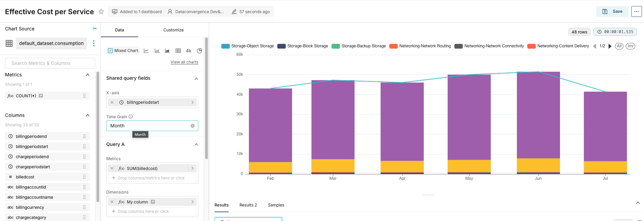Click the elapsed time 00:00:01.535 indicator
This screenshot has width=644, height=221.
coord(615,32)
